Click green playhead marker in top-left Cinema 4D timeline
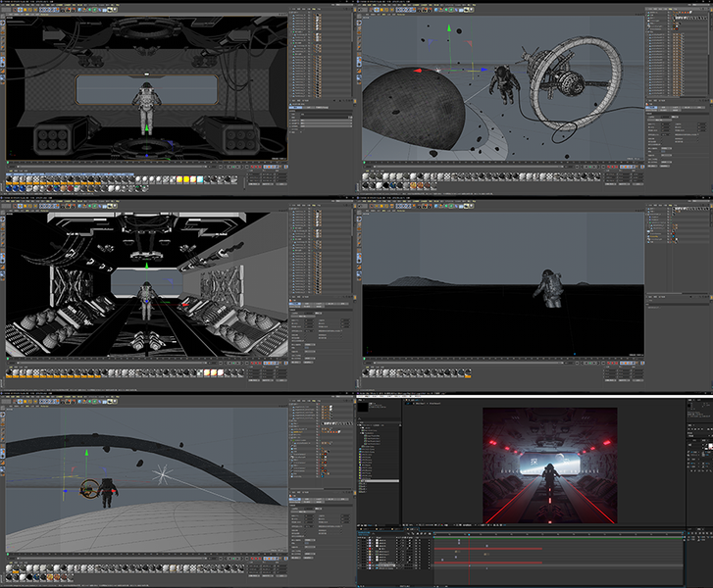 [8, 163]
